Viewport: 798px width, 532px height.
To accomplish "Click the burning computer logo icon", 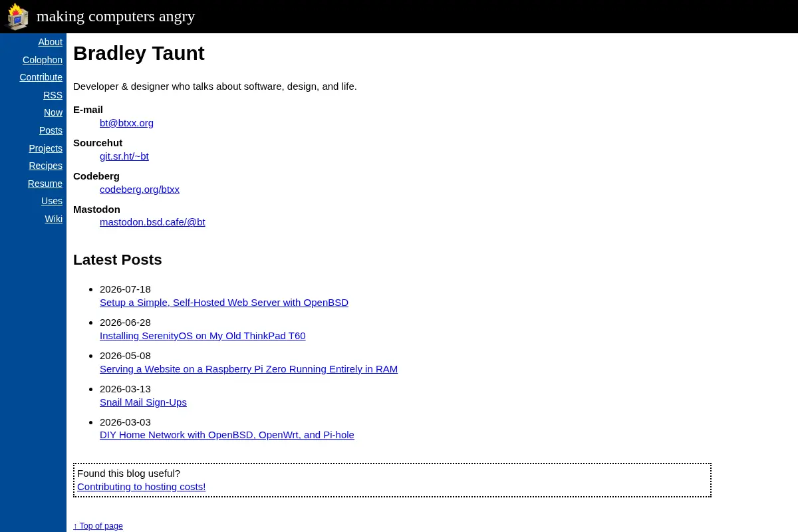I will point(18,17).
